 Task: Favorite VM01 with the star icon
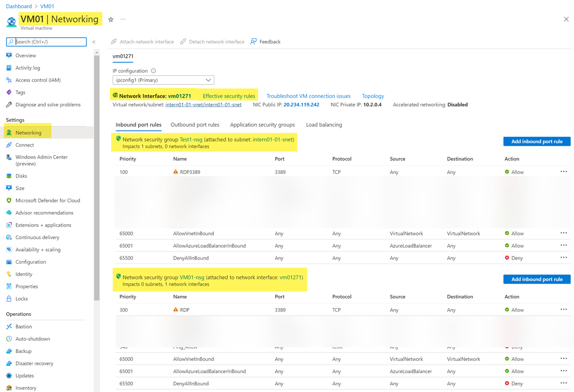(x=111, y=19)
